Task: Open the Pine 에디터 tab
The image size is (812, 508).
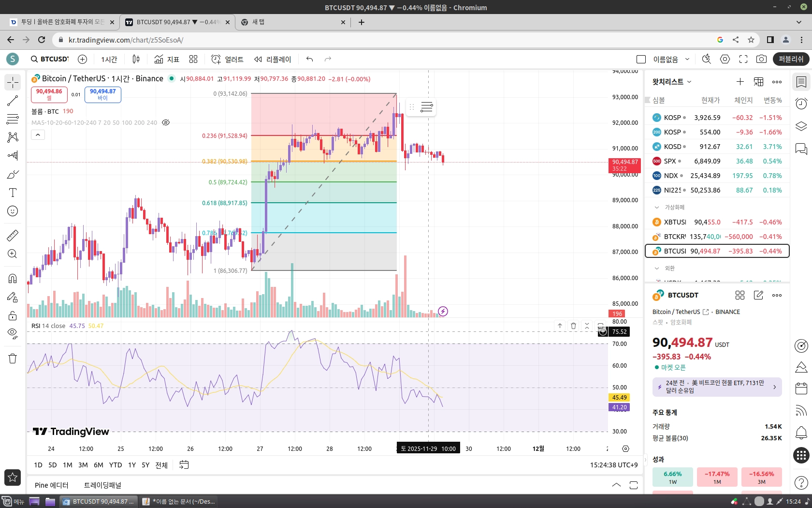Action: [52, 485]
